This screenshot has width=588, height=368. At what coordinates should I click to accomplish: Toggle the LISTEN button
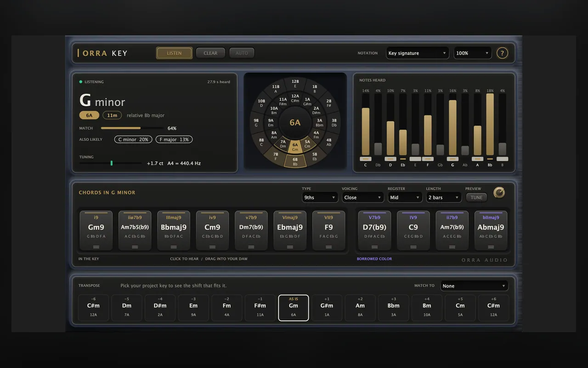pyautogui.click(x=174, y=53)
